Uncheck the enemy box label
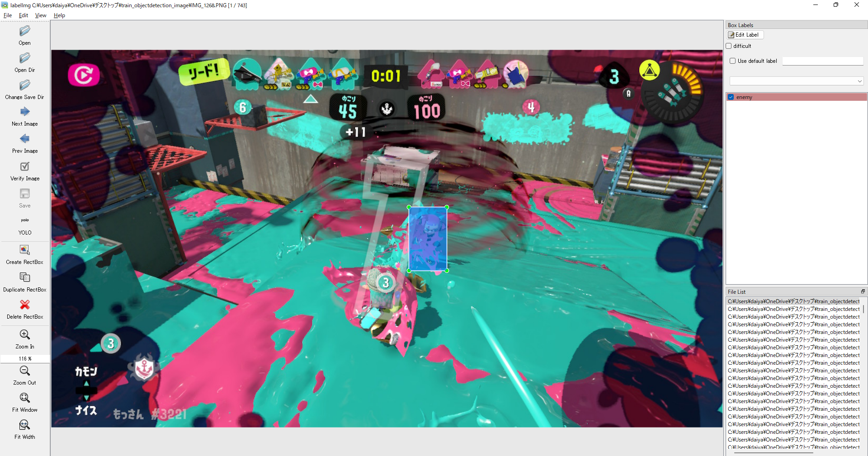This screenshot has width=868, height=456. click(x=731, y=97)
